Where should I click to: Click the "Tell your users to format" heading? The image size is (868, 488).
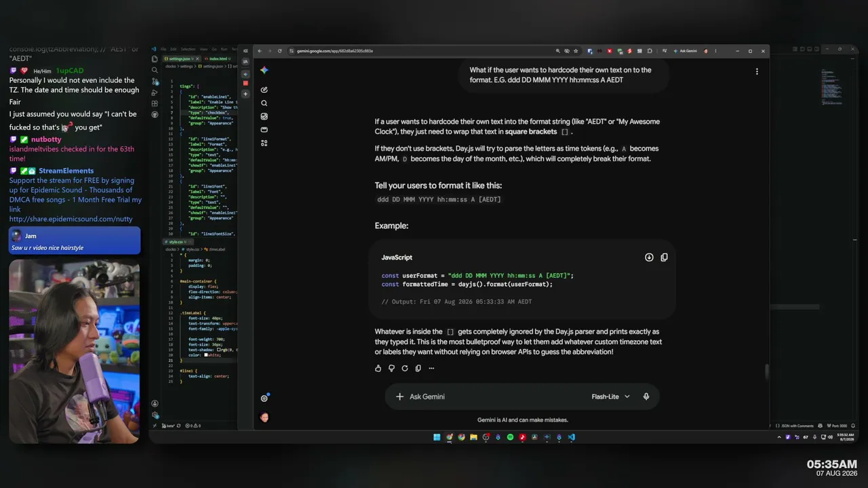tap(439, 186)
